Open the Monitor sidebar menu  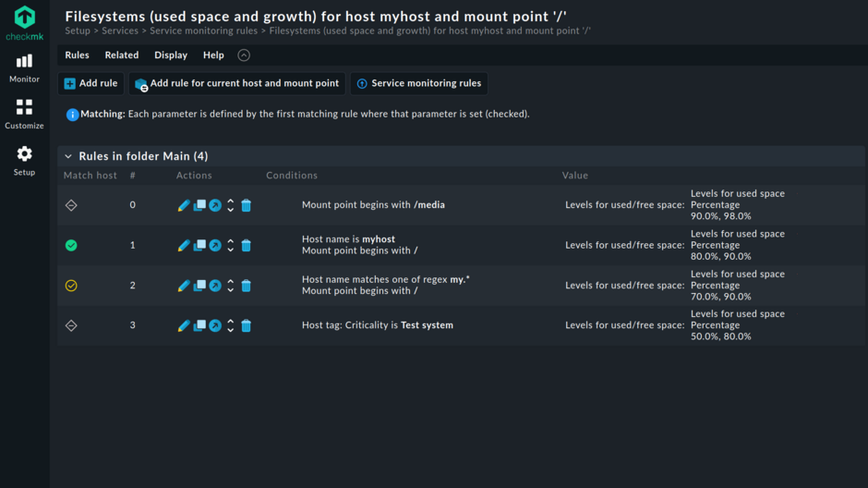(x=25, y=67)
